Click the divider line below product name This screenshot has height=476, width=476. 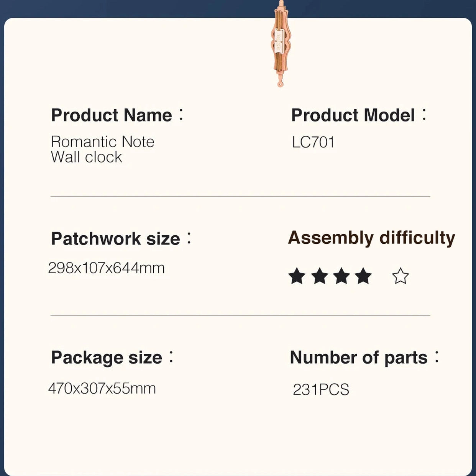pyautogui.click(x=240, y=197)
